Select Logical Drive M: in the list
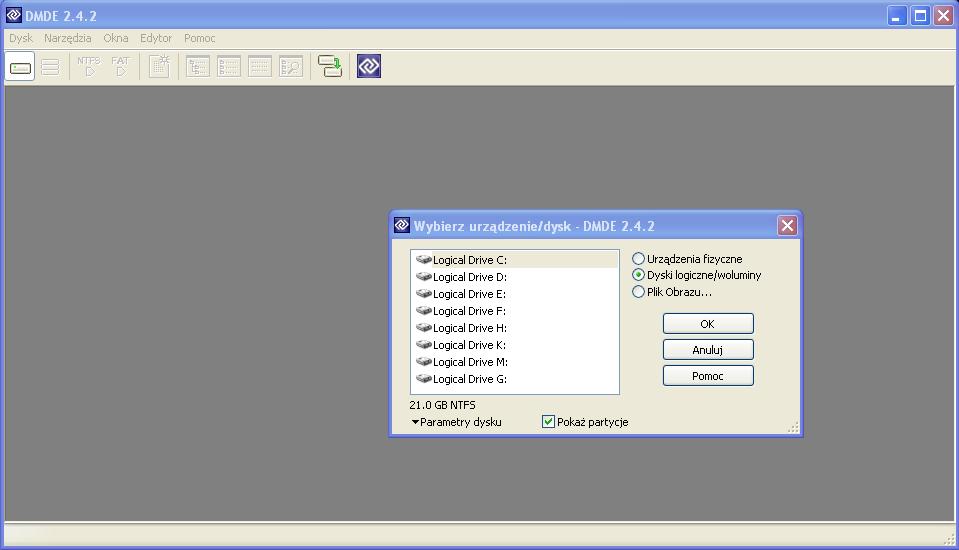Image resolution: width=959 pixels, height=550 pixels. 515,362
